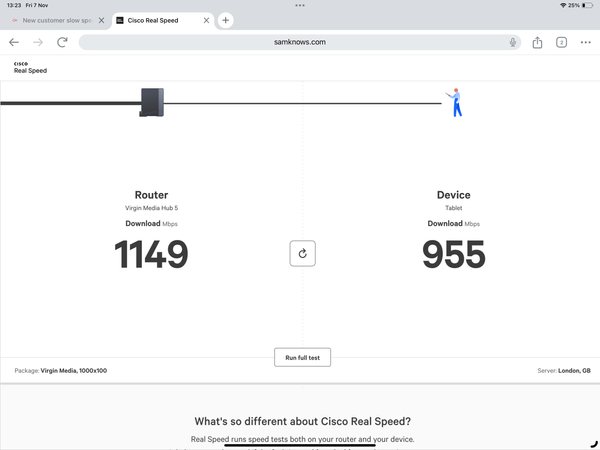The width and height of the screenshot is (600, 450).
Task: Click the router download speed 1149 value
Action: (x=151, y=255)
